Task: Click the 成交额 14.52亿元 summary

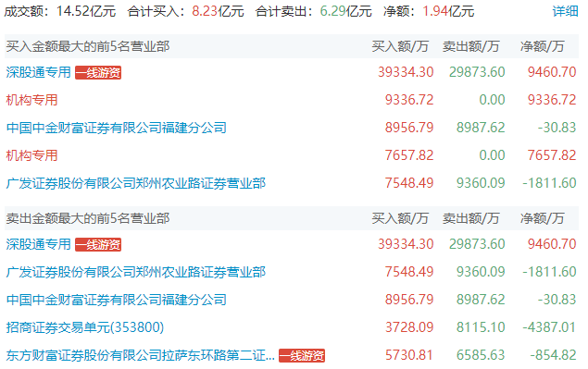Action: (x=60, y=11)
